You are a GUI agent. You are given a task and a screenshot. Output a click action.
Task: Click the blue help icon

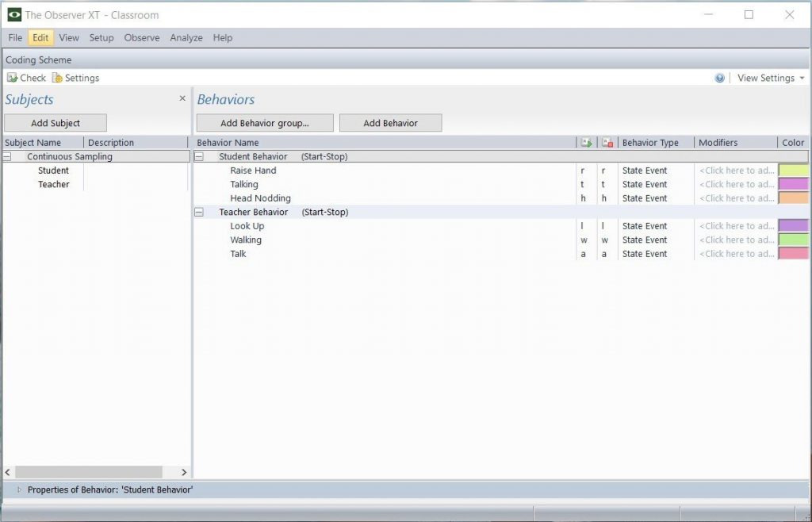(719, 78)
